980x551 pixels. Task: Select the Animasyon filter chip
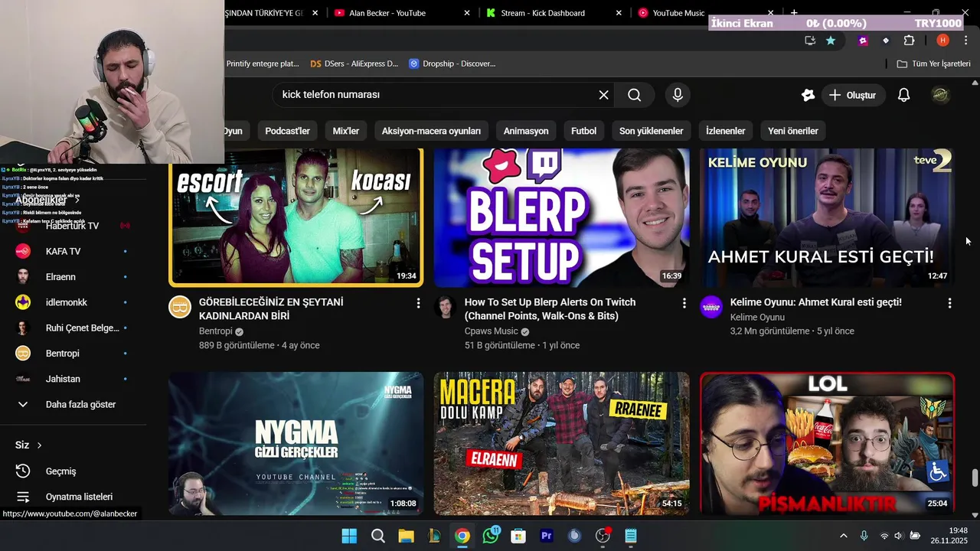click(x=526, y=131)
